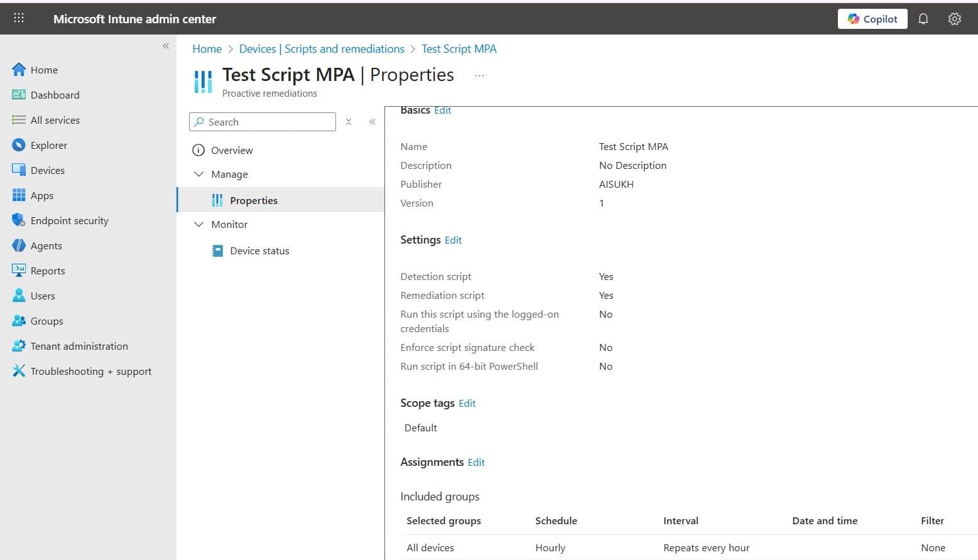The height and width of the screenshot is (560, 978).
Task: Click the Filter column header
Action: tap(933, 520)
